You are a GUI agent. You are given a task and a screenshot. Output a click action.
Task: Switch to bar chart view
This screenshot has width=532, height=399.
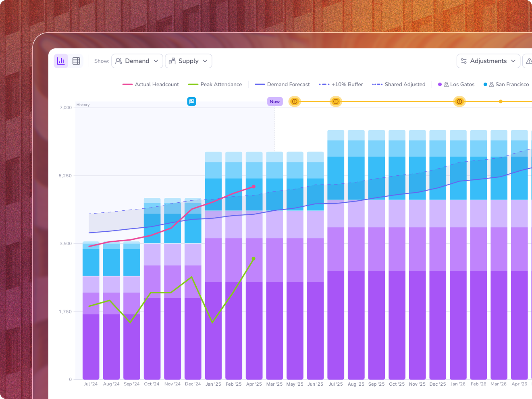[61, 61]
